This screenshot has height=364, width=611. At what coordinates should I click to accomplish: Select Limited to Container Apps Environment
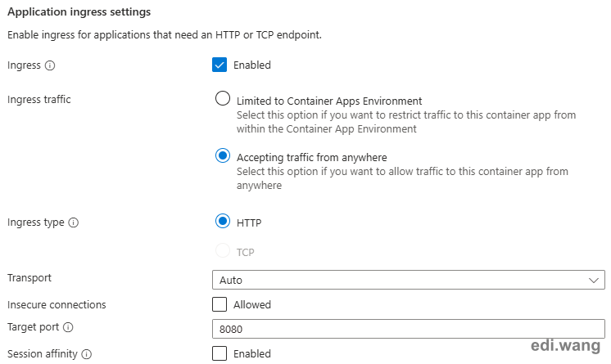click(x=223, y=98)
